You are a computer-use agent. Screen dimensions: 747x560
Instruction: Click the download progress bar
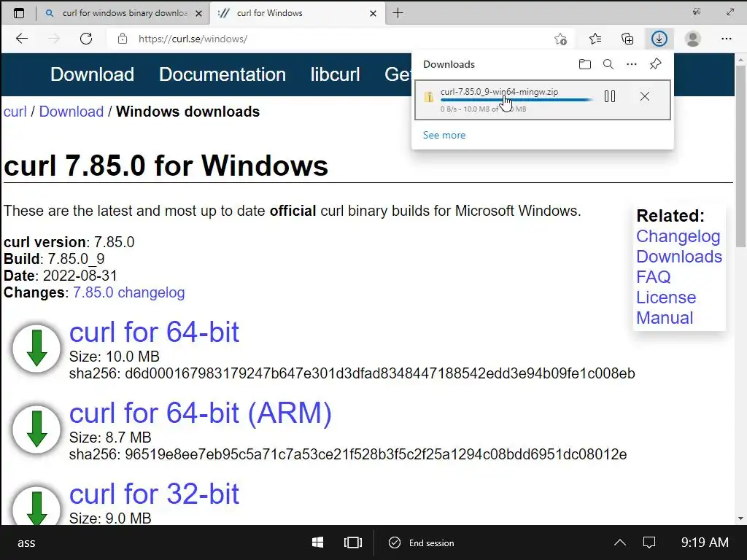coord(516,100)
